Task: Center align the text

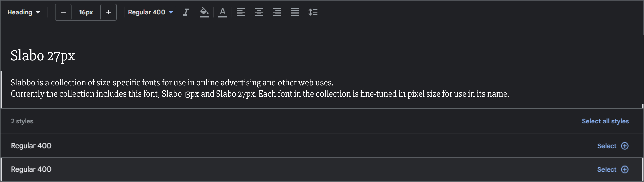Action: 259,12
